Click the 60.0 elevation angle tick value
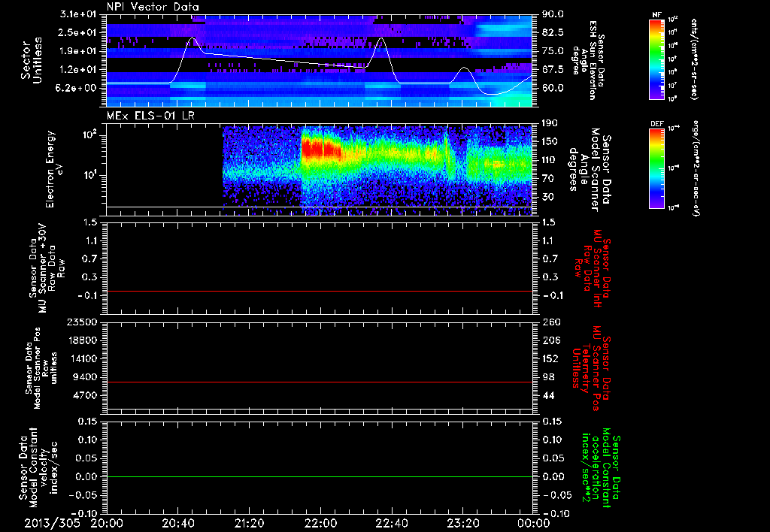Viewport: 770px width, 532px height. tap(553, 88)
